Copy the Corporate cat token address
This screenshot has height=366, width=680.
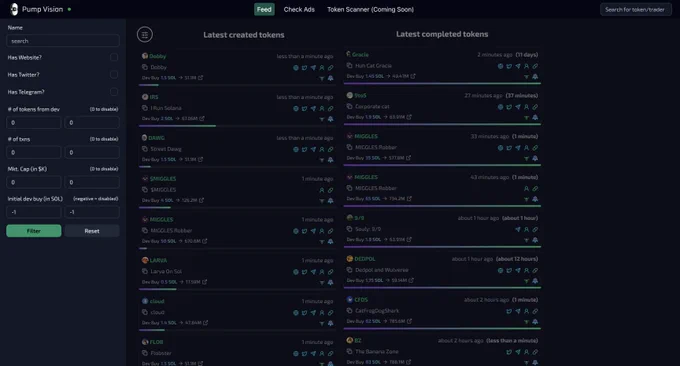pos(350,106)
